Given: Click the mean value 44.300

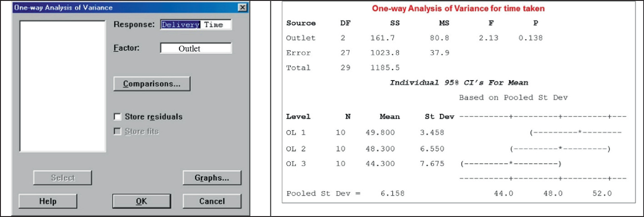Looking at the screenshot, I should tap(380, 164).
